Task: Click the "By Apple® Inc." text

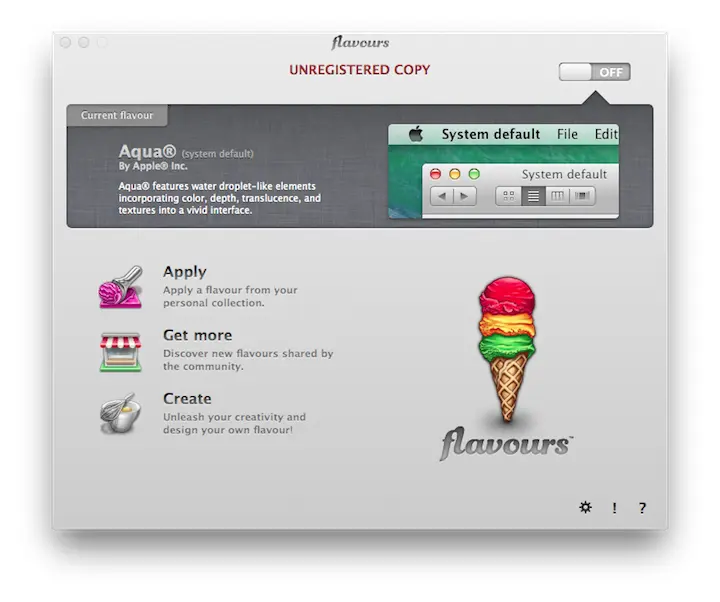Action: point(153,166)
